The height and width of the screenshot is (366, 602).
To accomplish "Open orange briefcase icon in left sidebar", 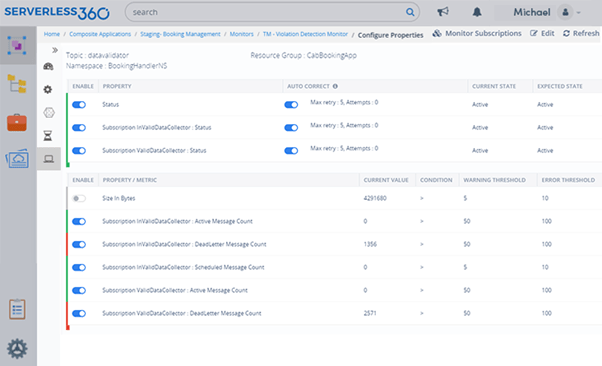I will click(17, 123).
